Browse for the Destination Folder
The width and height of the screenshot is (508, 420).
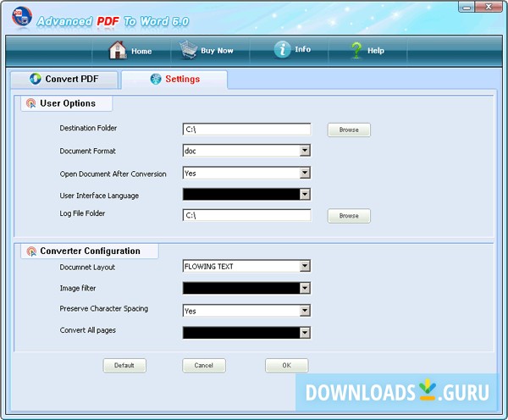(349, 130)
